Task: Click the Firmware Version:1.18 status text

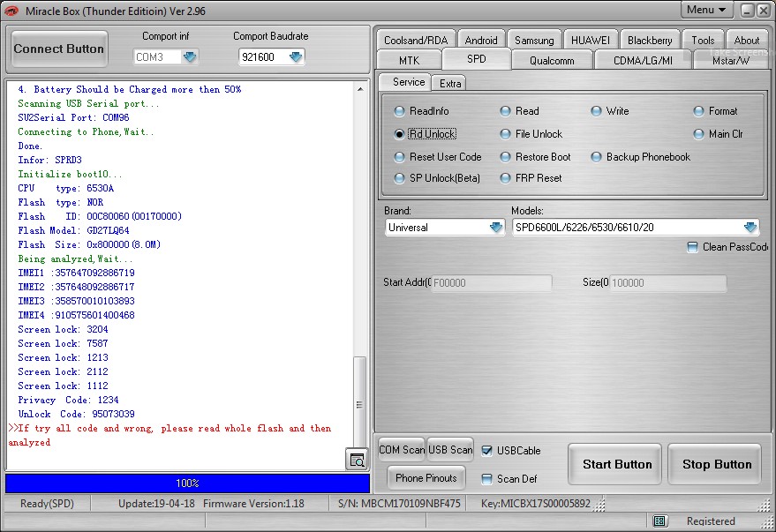Action: pos(253,503)
